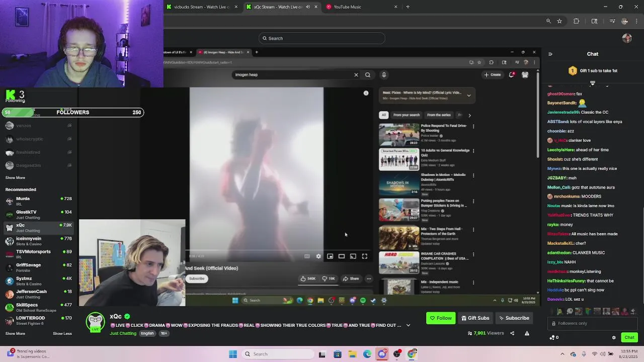This screenshot has height=362, width=644.
Task: Click the Just Chatting category link
Action: coord(123,333)
